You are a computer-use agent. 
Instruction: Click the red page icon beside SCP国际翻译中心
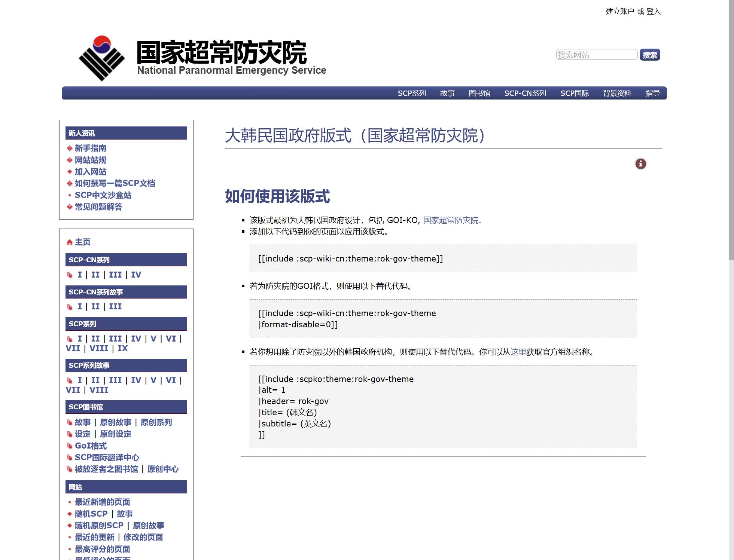pos(70,457)
